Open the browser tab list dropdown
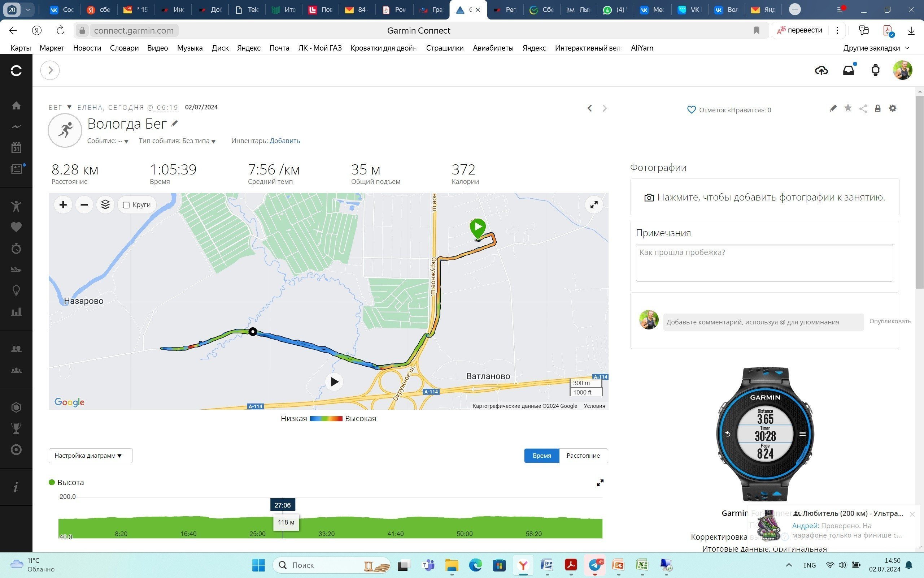This screenshot has width=924, height=578. coord(28,9)
